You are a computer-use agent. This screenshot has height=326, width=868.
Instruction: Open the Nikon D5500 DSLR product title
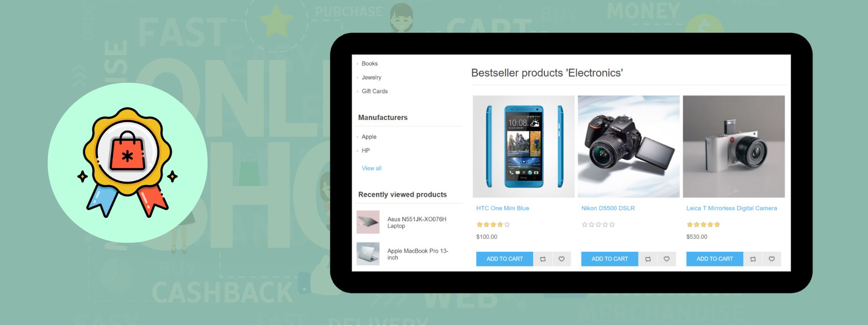point(608,208)
